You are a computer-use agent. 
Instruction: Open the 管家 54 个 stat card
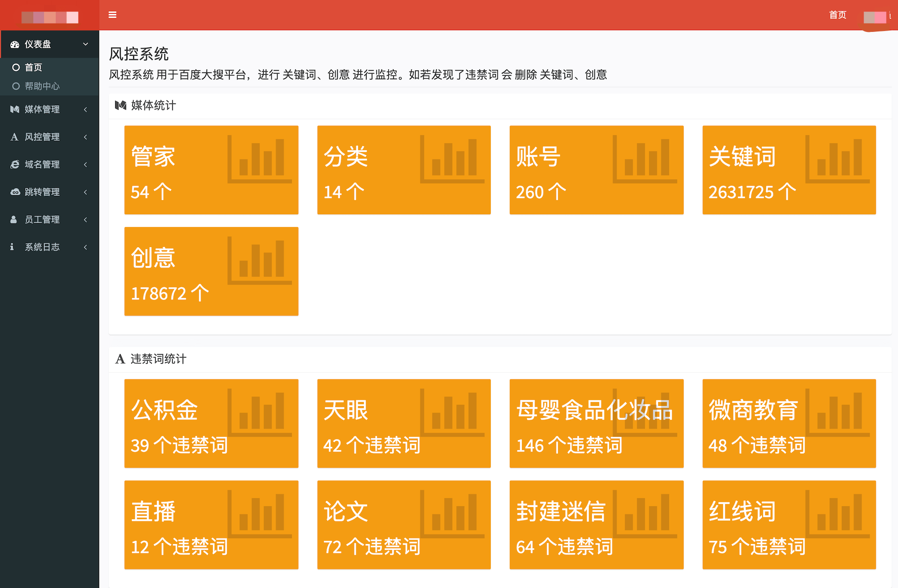(211, 170)
